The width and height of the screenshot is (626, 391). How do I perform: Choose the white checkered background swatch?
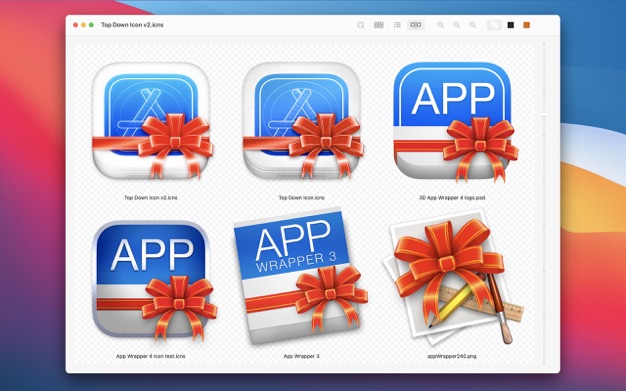pos(494,25)
